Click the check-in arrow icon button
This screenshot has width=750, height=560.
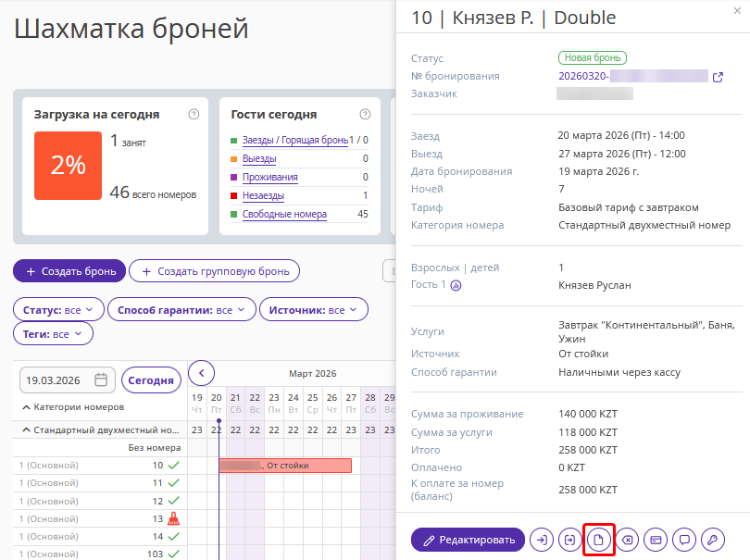[x=542, y=540]
